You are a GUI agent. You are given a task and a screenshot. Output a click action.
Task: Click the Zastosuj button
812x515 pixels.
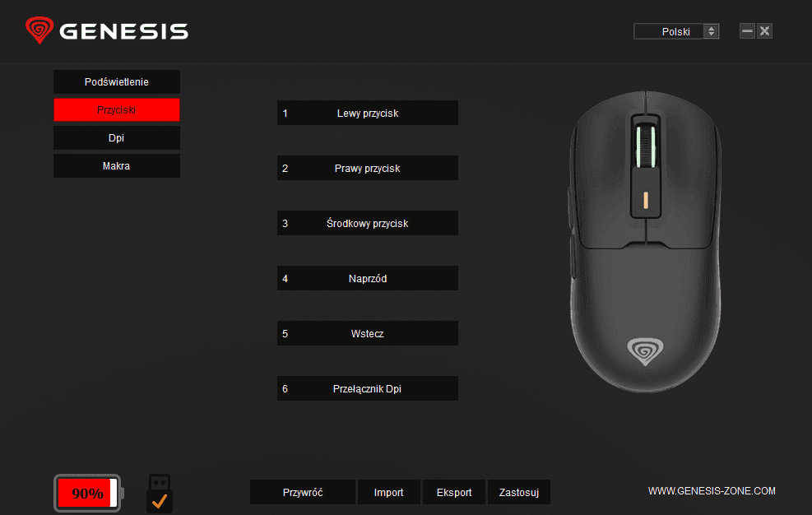(519, 492)
